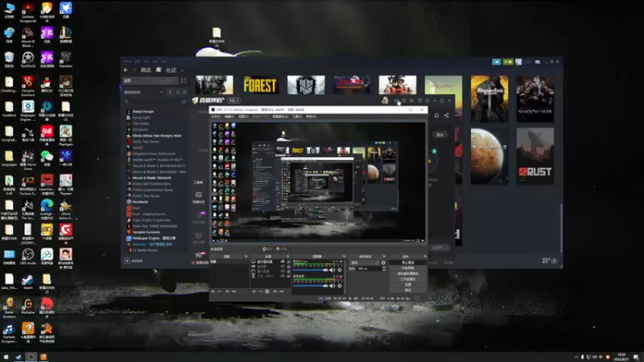This screenshot has height=362, width=644.
Task: Sort Steam library by recent activity clock icon
Action: pyautogui.click(x=178, y=92)
